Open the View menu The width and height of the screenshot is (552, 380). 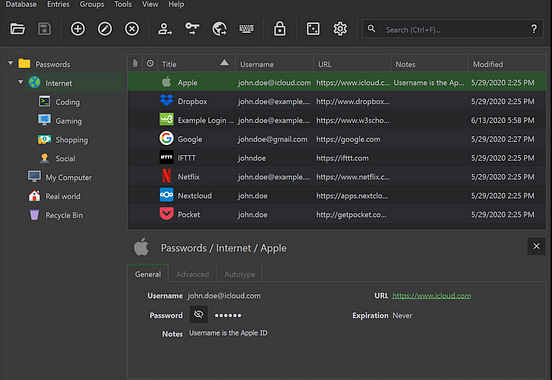click(150, 4)
